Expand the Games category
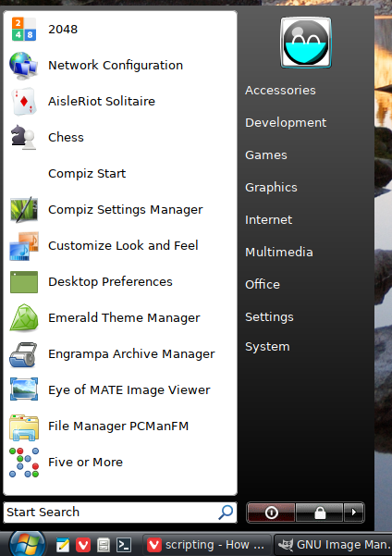 (x=266, y=154)
